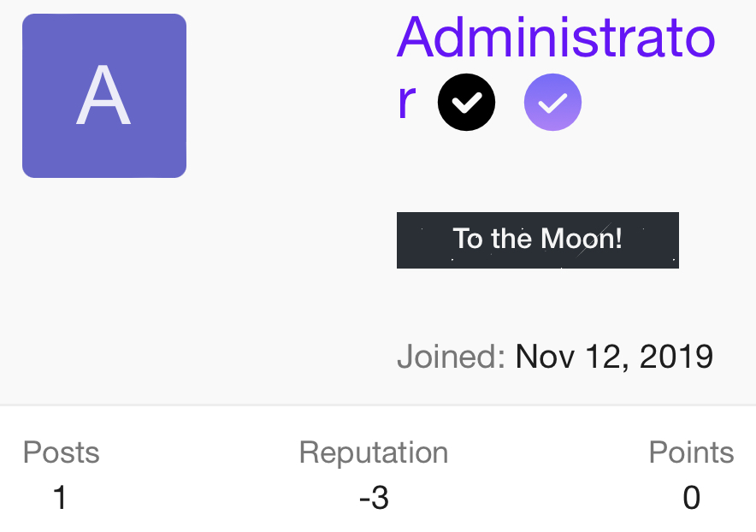Click the divider line above stats
The height and width of the screenshot is (532, 756).
(378, 405)
